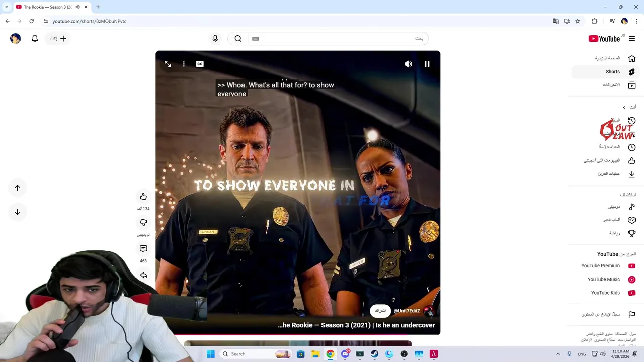The height and width of the screenshot is (362, 644).
Task: Open OBS Studio from the taskbar
Action: tap(404, 354)
